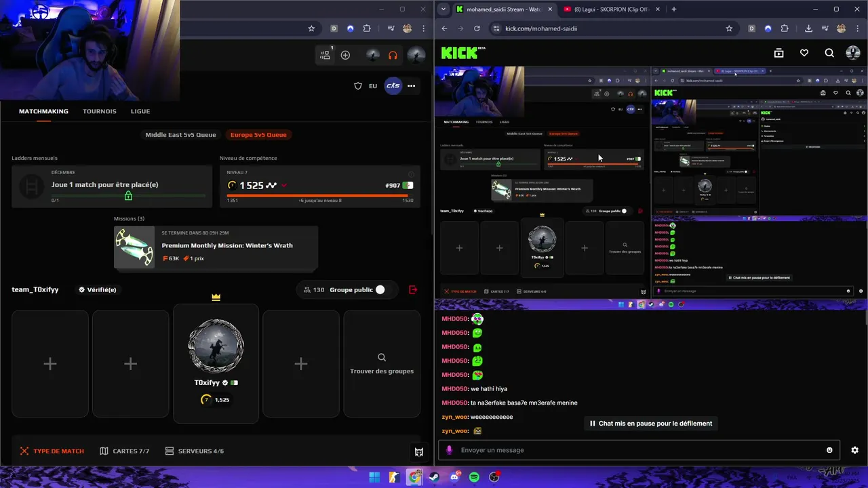Click the info icon on the skill level card
868x488 pixels.
point(411,174)
